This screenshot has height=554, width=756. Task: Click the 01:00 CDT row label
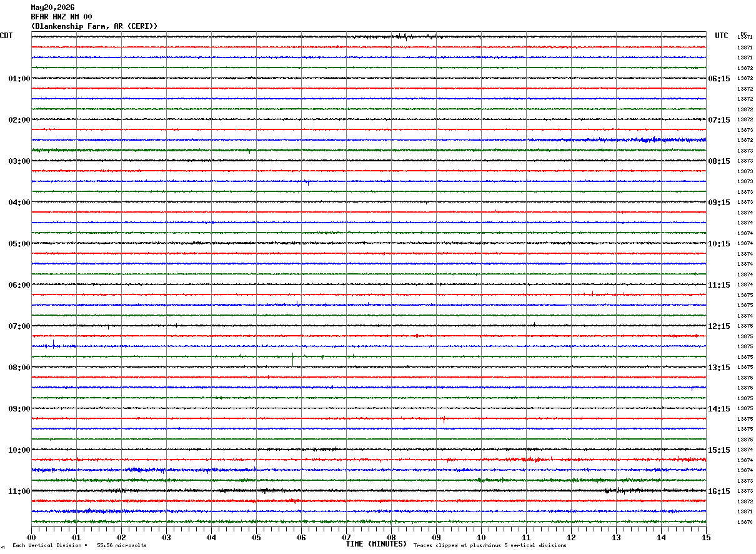[19, 79]
